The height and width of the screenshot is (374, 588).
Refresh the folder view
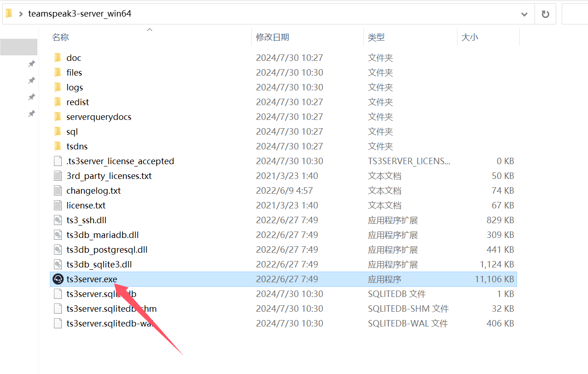(x=545, y=14)
